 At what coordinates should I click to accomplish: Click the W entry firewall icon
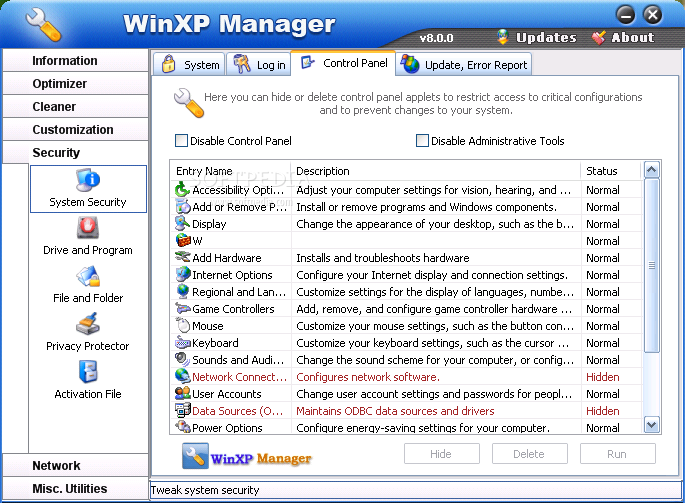(x=183, y=240)
